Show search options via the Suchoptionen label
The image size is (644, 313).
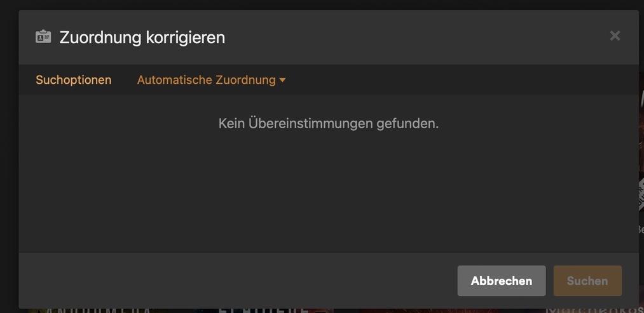pos(74,80)
